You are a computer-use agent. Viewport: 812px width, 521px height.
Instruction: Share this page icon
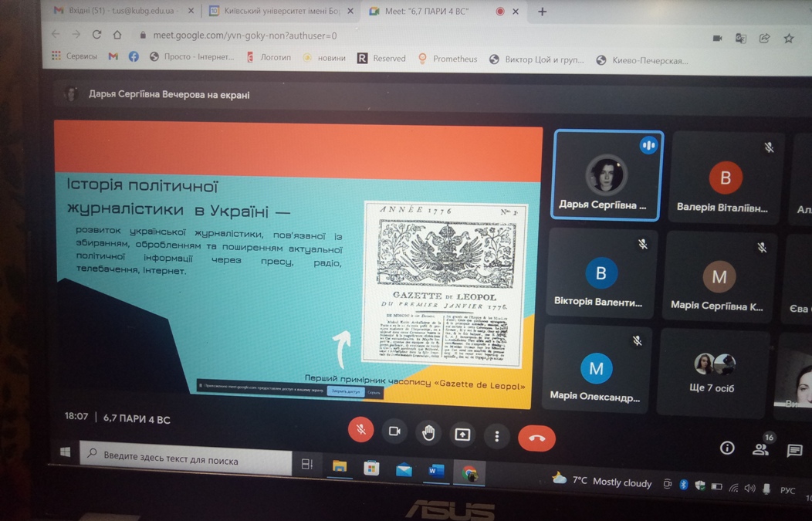[x=764, y=39]
